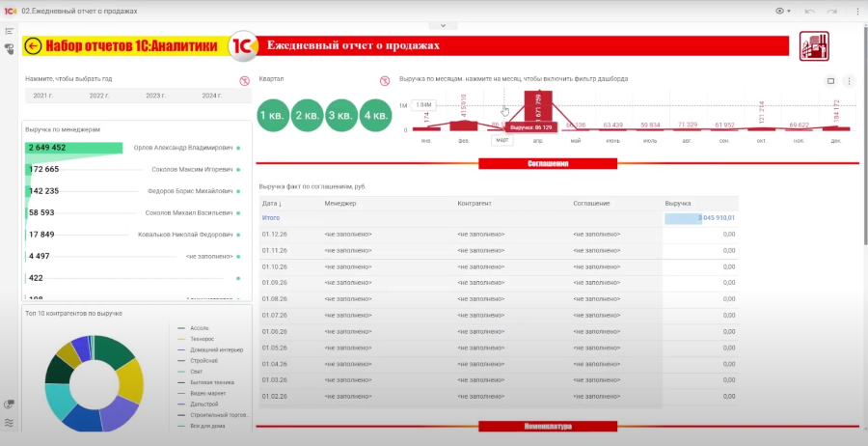Click the Стройснаб legend entry
This screenshot has height=446, width=868.
(x=197, y=361)
